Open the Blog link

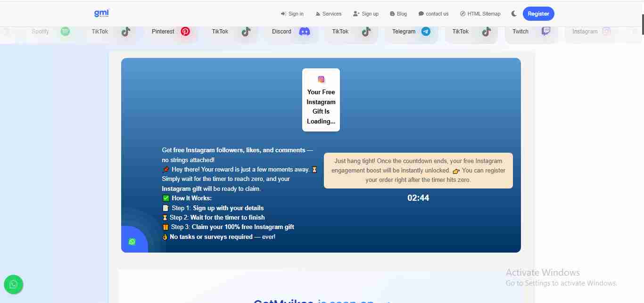398,14
